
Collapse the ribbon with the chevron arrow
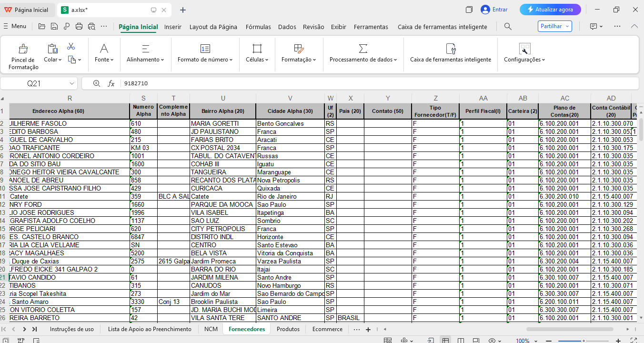[634, 27]
